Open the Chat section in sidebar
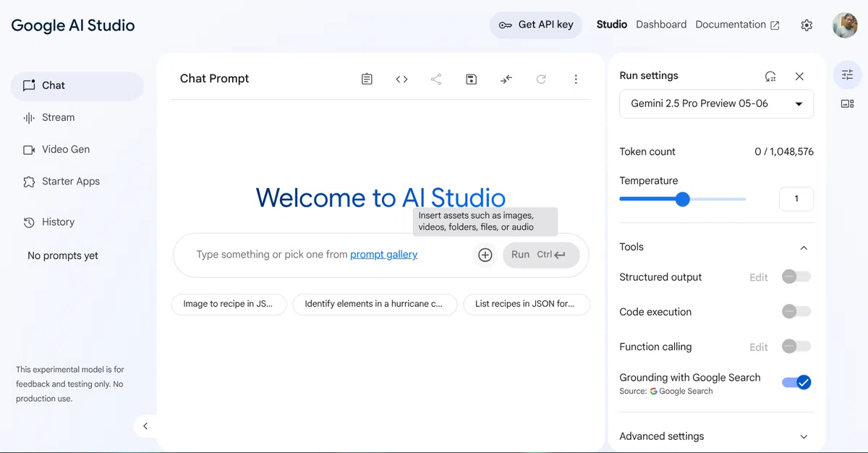868x453 pixels. [77, 85]
